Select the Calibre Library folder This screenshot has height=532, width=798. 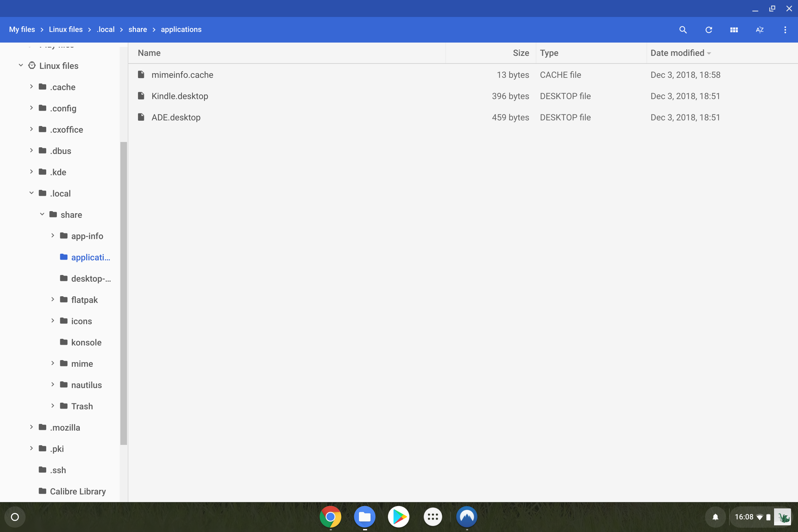78,491
